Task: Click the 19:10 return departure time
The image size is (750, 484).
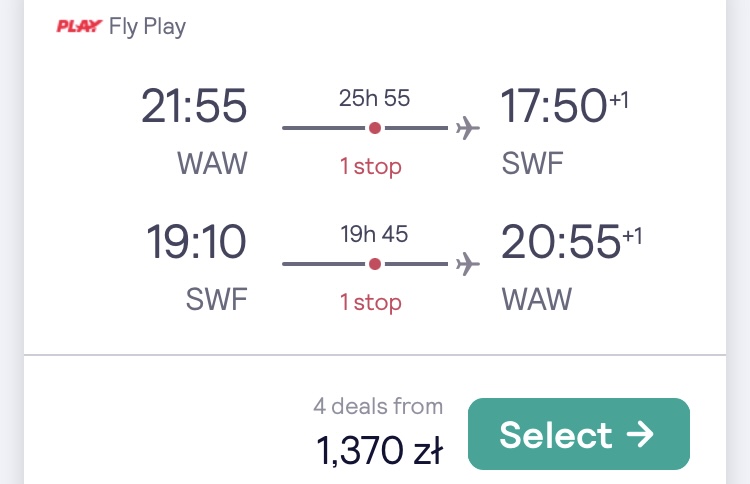Action: pyautogui.click(x=196, y=242)
